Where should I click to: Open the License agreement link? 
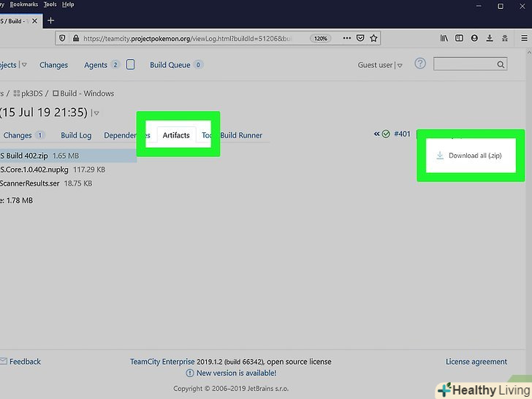click(476, 362)
